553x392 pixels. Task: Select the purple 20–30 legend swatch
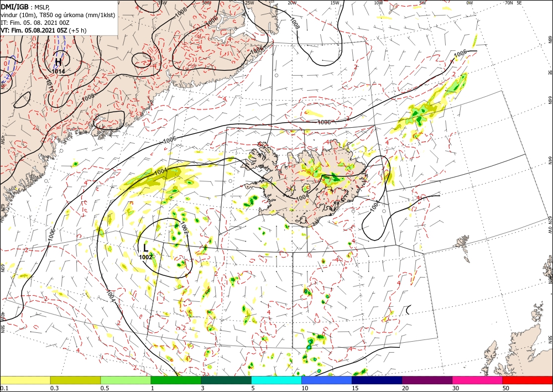click(427, 380)
